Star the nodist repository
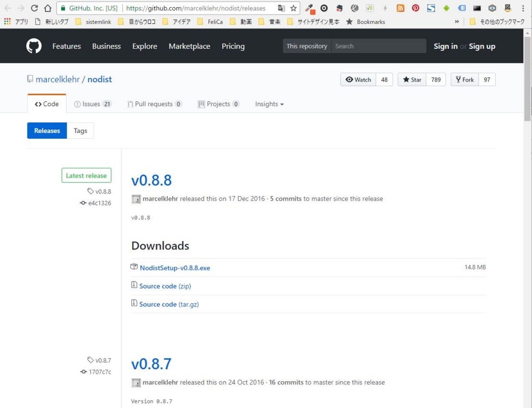Screen dimensions: 532x408 [412, 80]
